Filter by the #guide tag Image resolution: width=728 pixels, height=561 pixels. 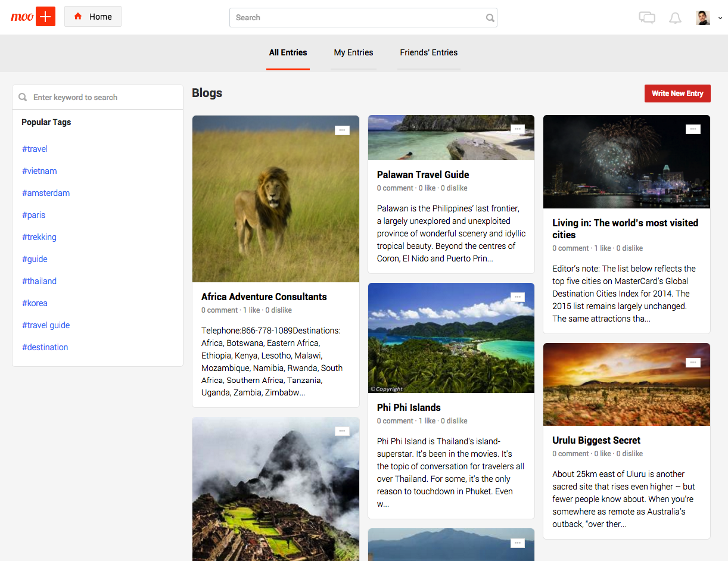tap(35, 259)
